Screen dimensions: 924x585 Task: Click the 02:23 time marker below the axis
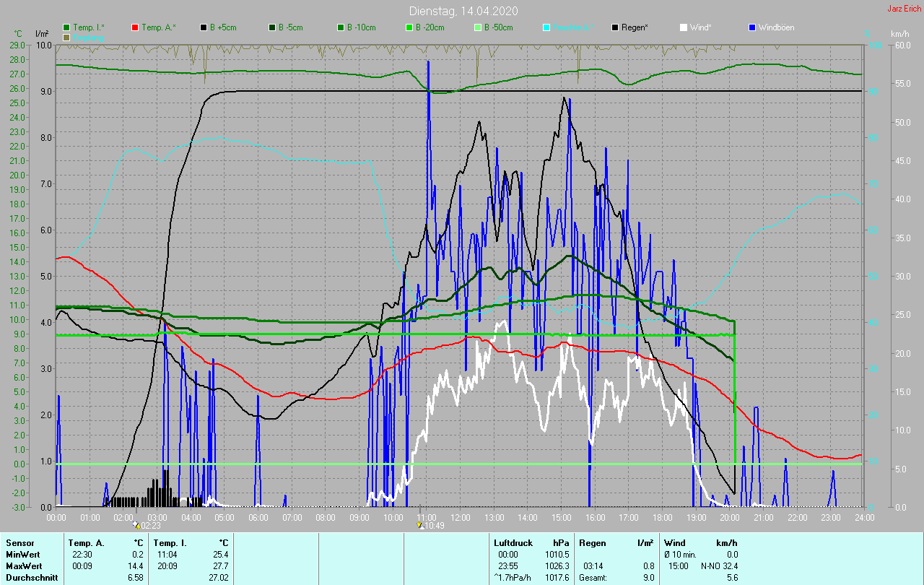coord(147,526)
